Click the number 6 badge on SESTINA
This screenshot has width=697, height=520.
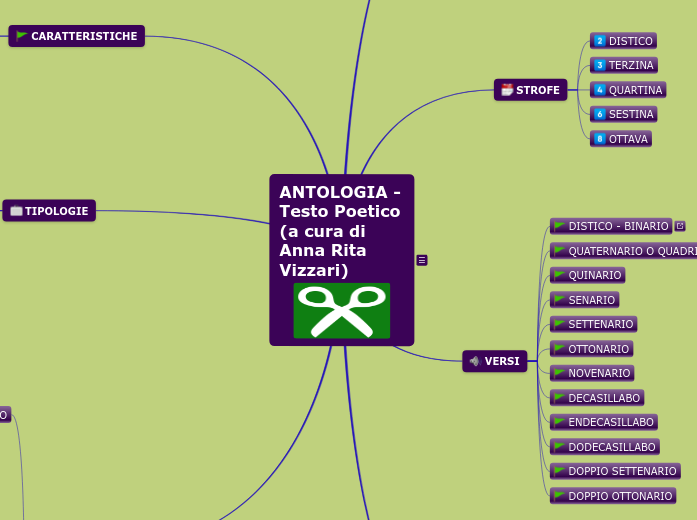coord(600,114)
